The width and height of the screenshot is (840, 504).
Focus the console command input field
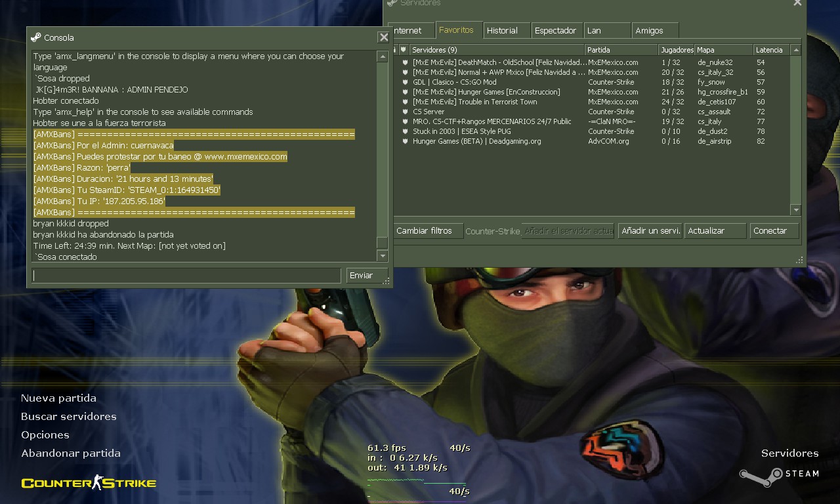pos(186,276)
